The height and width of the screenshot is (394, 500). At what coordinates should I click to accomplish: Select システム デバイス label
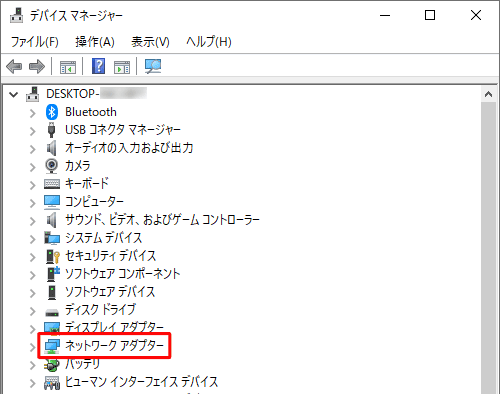coord(104,238)
